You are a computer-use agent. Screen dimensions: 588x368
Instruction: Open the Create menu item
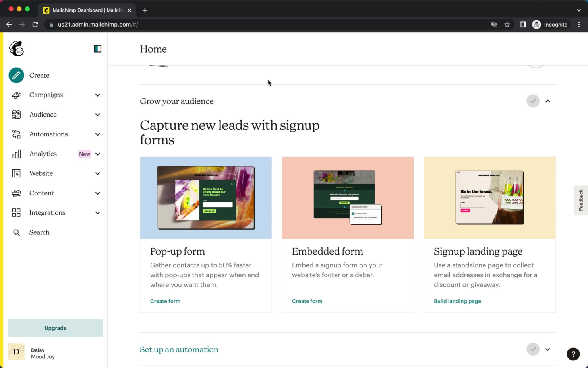coord(39,75)
